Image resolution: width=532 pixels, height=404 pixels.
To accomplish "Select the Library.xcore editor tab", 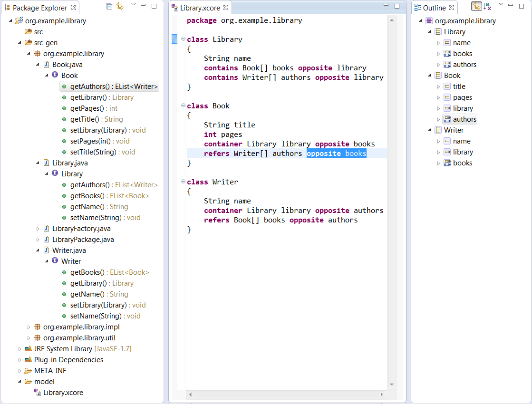I will [x=199, y=8].
